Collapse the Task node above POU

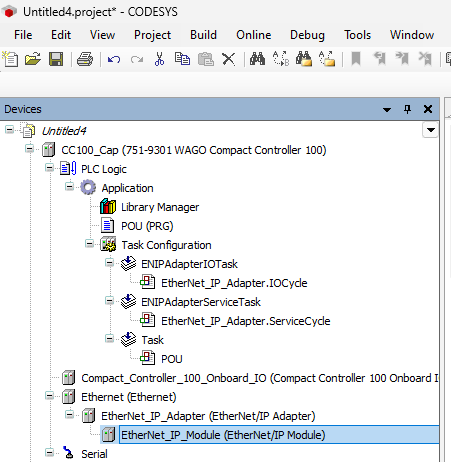pos(109,339)
